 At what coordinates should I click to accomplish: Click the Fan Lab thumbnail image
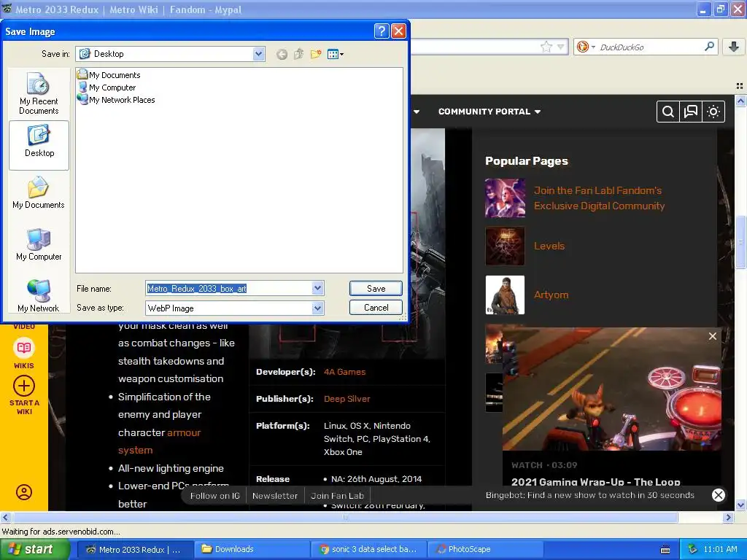(505, 198)
